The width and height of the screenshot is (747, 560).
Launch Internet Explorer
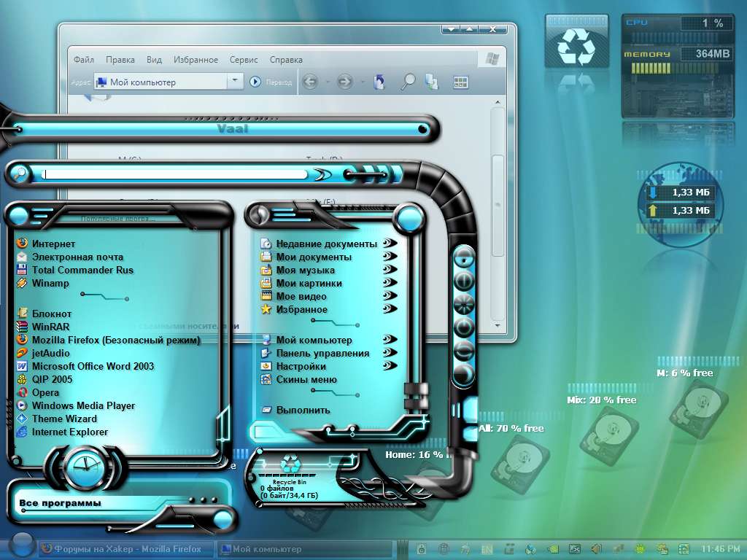coord(63,432)
